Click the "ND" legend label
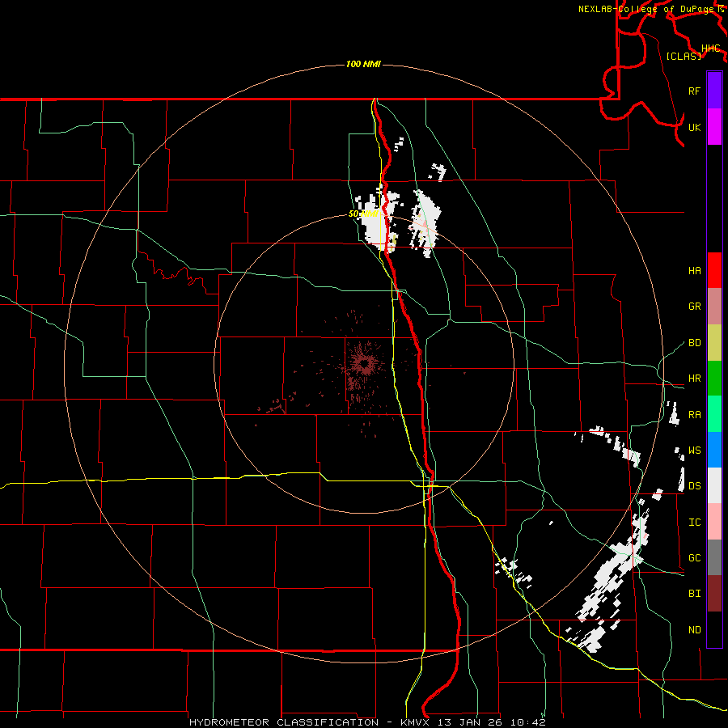Screen dimensions: 728x728 tap(694, 630)
